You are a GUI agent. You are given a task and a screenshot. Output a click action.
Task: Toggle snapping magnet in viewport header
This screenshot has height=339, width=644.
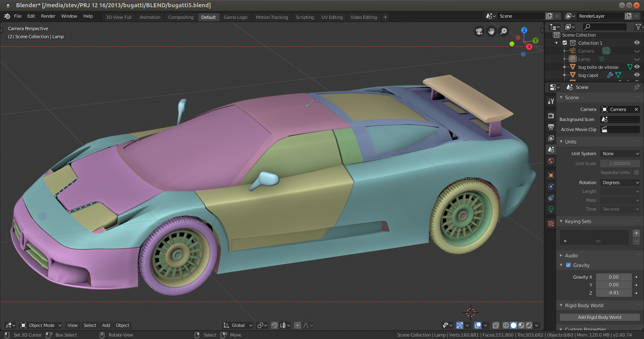(x=275, y=325)
